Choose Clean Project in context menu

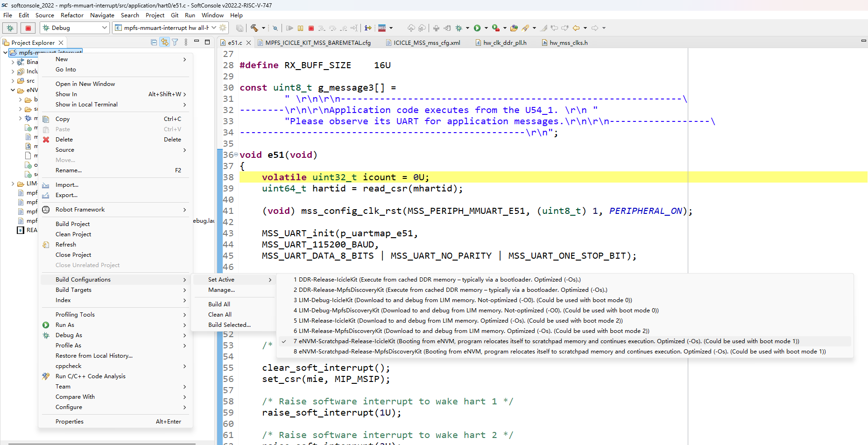click(x=115, y=234)
